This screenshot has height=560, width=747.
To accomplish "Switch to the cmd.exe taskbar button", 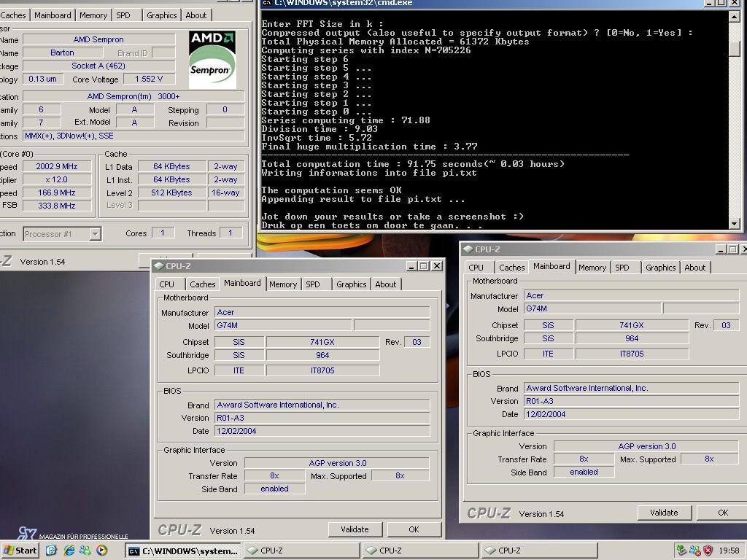I will tap(183, 551).
